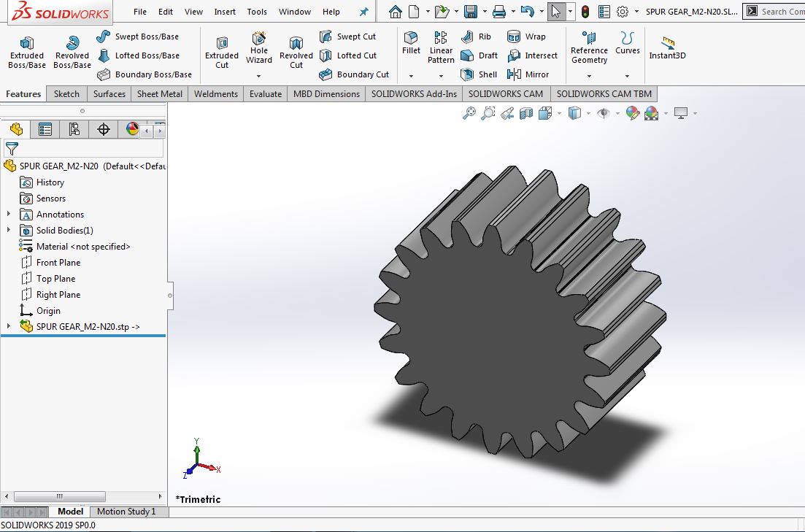Viewport: 805px width, 532px height.
Task: Switch to the Motion Study 1 tab
Action: click(126, 512)
